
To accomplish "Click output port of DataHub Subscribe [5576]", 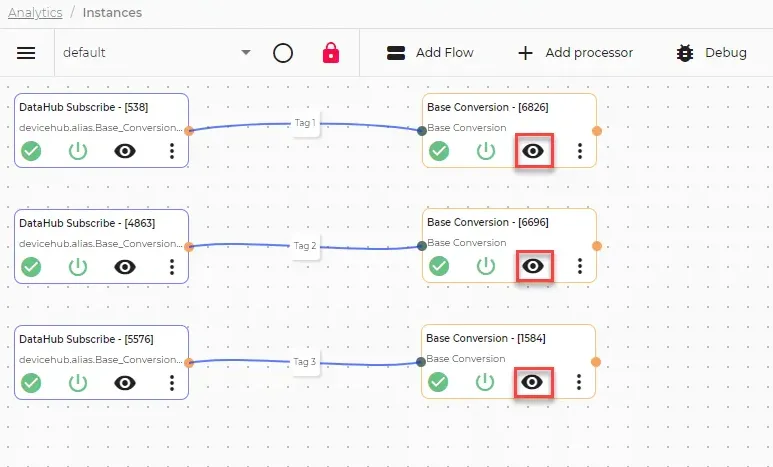I will pos(189,362).
